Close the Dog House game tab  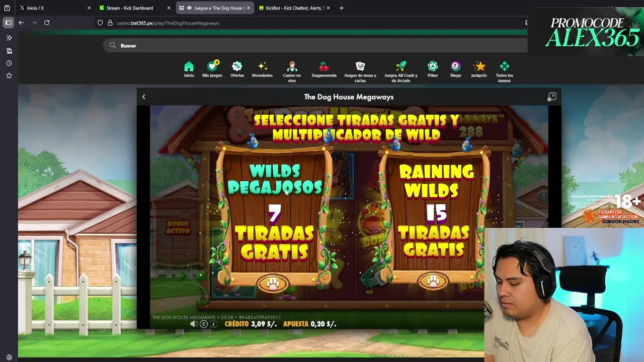click(x=248, y=8)
